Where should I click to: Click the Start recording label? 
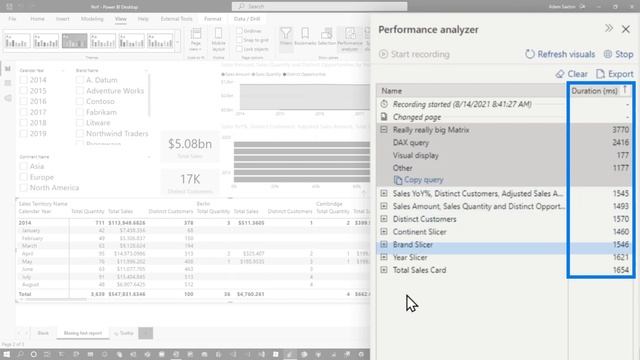pos(420,54)
